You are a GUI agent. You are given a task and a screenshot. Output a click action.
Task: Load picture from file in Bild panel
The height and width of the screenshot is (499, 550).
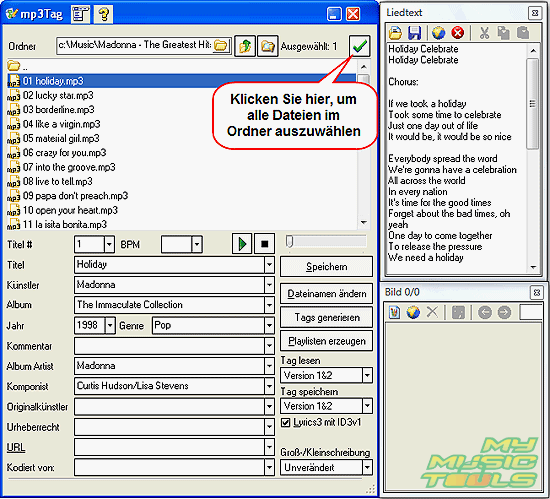(394, 312)
